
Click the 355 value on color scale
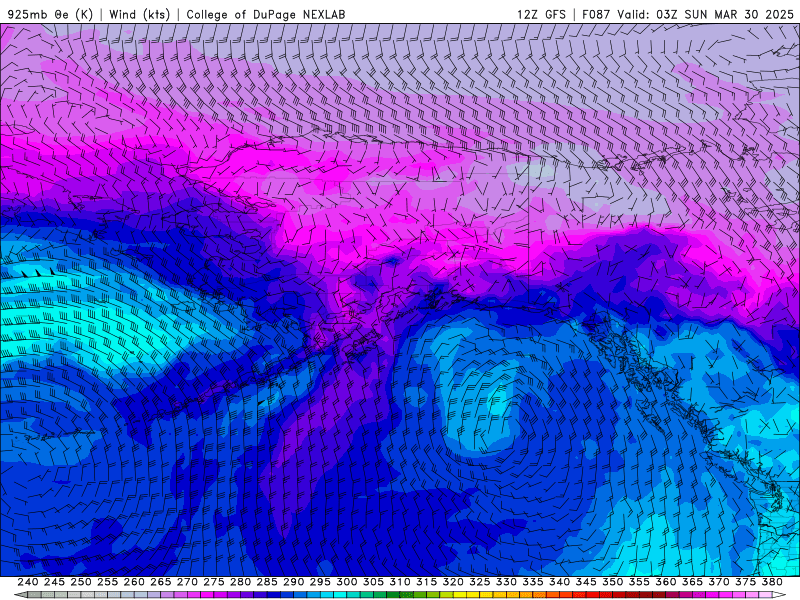tap(639, 582)
